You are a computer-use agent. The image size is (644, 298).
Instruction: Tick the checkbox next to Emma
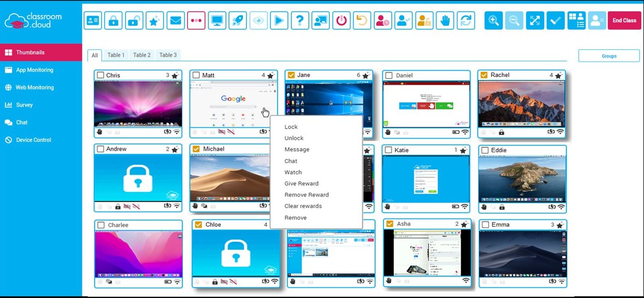pos(485,225)
